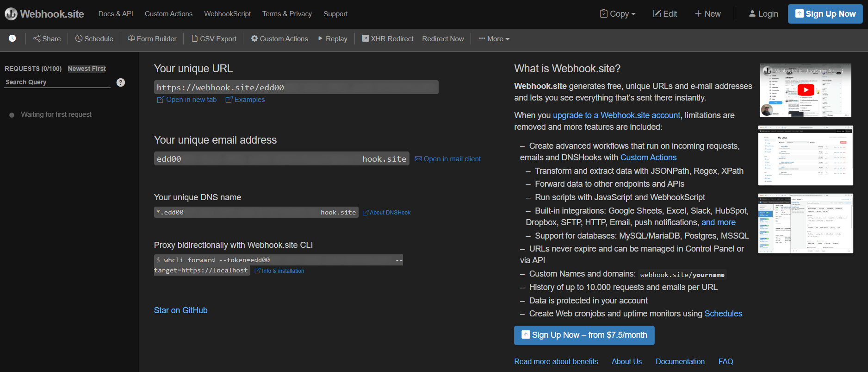This screenshot has height=372, width=868.
Task: Click CSV Export
Action: 214,39
